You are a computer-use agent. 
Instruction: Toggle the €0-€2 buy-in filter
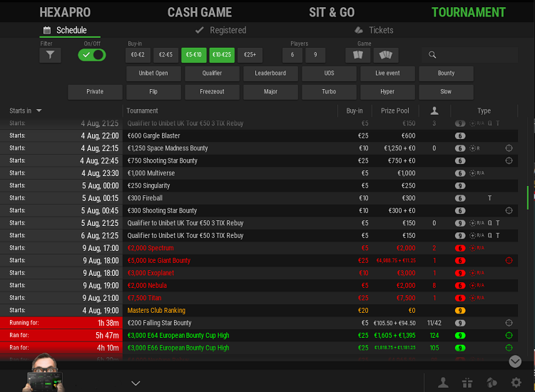(x=138, y=55)
